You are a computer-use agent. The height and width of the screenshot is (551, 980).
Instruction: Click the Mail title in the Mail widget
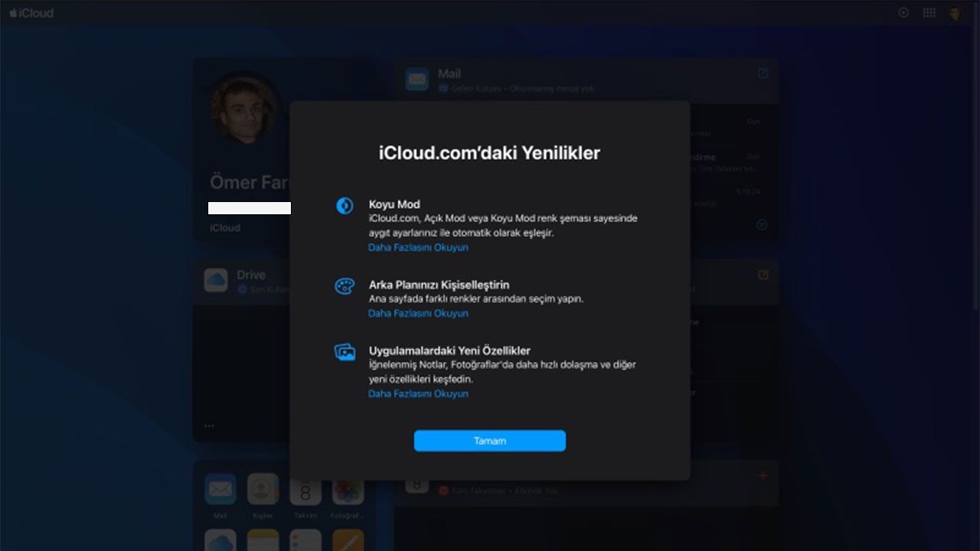[449, 73]
